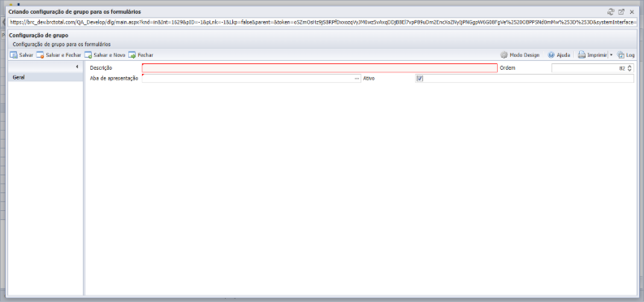Viewport: 644px width, 302px height.
Task: Click the dialog URL address field
Action: coord(322,22)
